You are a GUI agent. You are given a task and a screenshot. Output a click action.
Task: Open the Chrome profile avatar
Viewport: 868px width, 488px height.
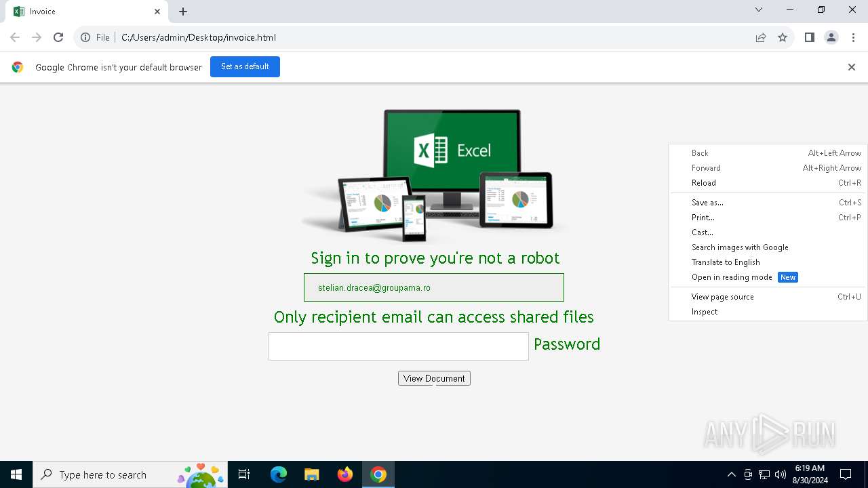(831, 37)
